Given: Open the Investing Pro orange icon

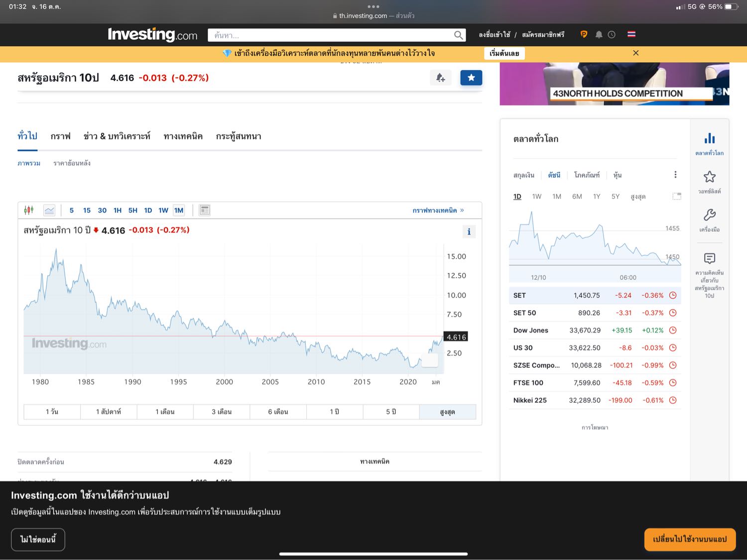Looking at the screenshot, I should click(x=584, y=34).
